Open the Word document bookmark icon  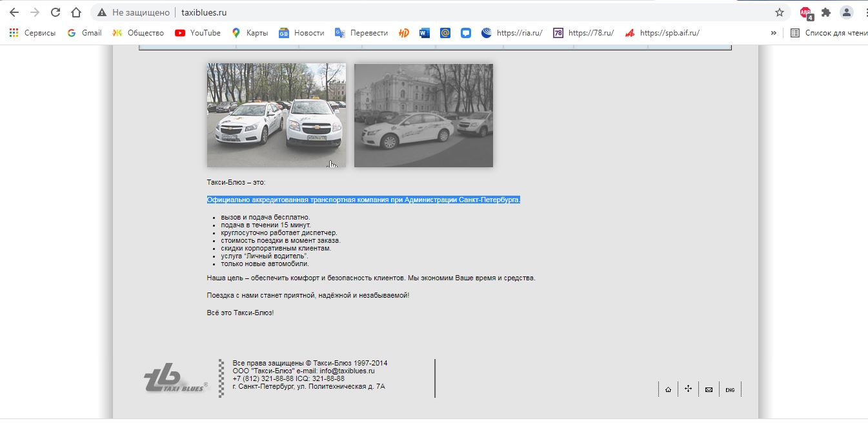tap(424, 33)
